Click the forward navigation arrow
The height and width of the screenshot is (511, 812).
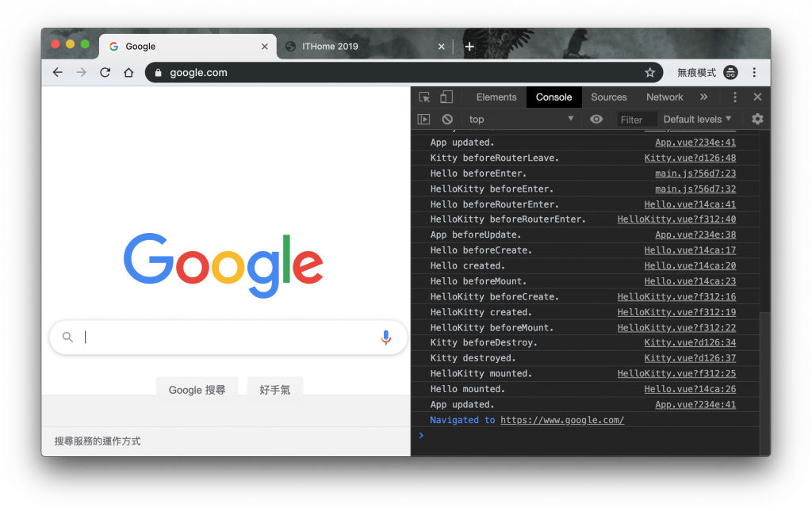point(82,72)
